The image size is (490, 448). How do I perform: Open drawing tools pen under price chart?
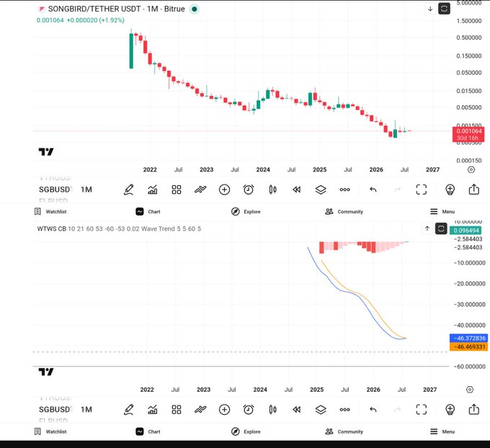click(x=129, y=189)
